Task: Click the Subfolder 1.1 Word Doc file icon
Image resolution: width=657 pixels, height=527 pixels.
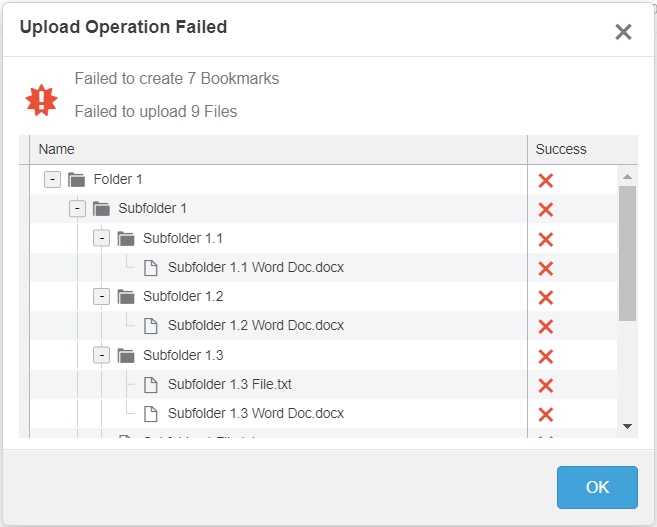Action: click(151, 267)
